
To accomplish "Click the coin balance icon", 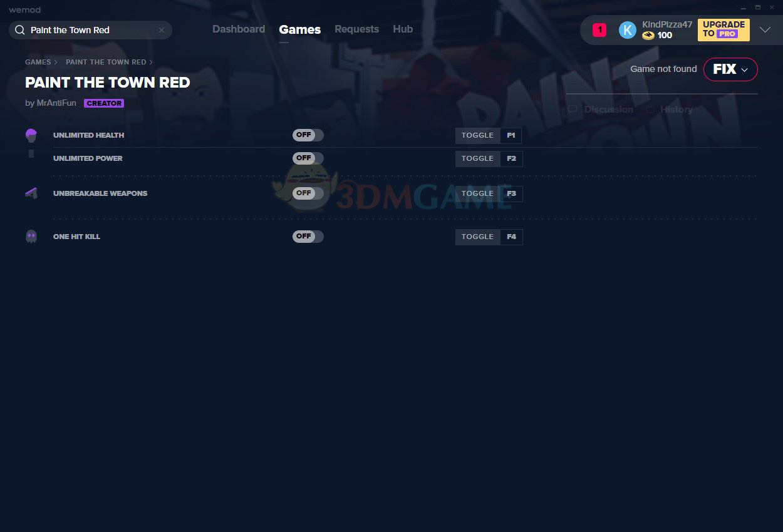I will (x=648, y=36).
